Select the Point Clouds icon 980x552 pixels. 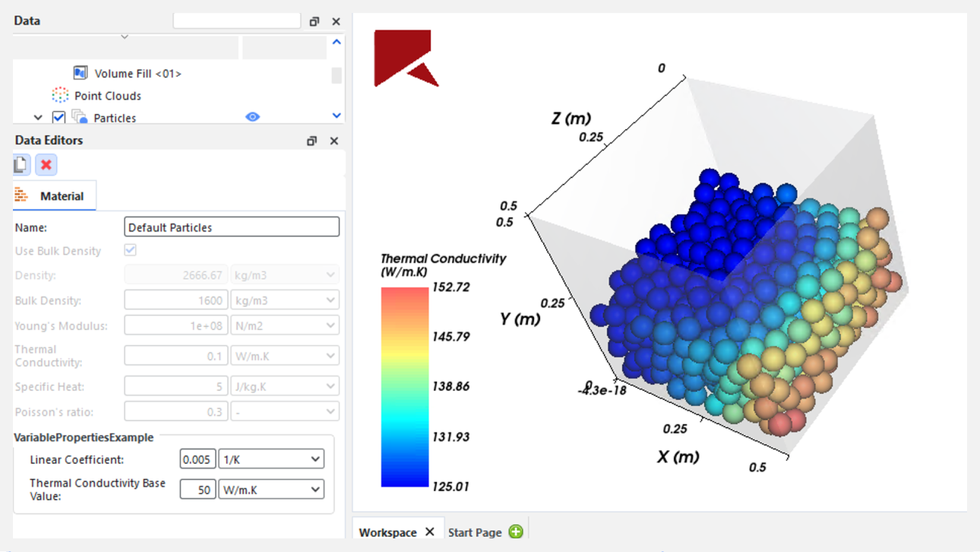tap(60, 96)
